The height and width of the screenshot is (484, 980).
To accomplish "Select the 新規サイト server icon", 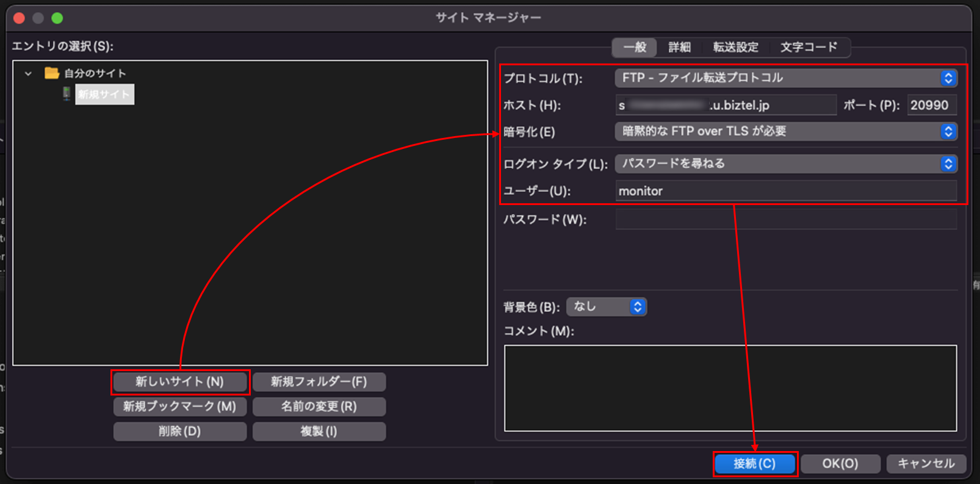I will pos(67,94).
